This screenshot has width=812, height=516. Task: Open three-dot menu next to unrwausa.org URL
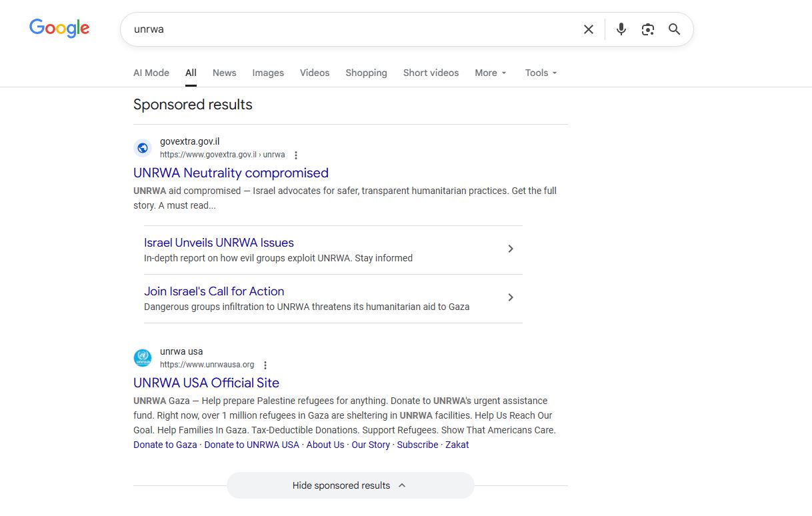tap(265, 365)
